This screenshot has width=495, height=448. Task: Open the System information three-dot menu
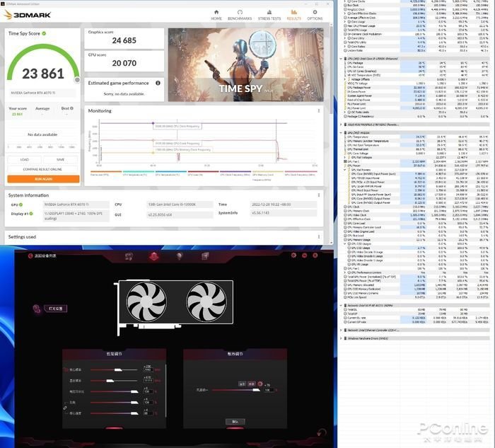[319, 195]
